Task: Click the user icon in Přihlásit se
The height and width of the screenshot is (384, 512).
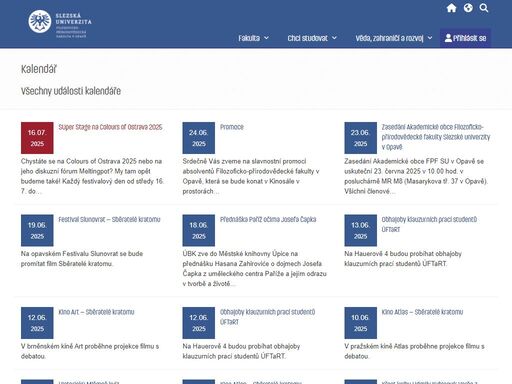Action: 448,38
